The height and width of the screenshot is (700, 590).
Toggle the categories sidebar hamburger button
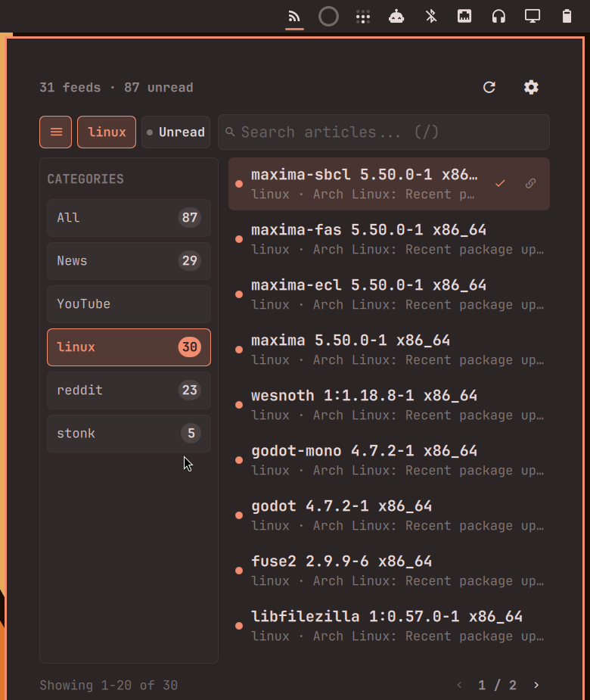click(55, 132)
